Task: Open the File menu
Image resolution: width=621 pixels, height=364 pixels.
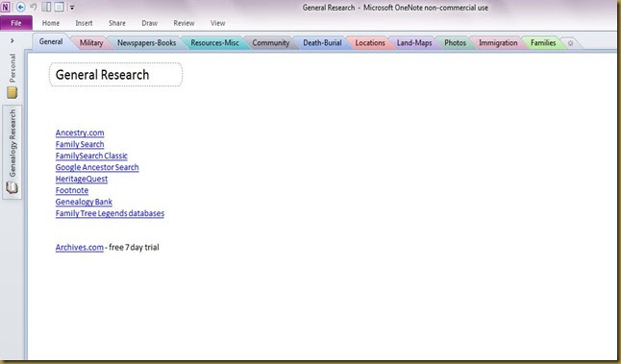Action: [16, 23]
